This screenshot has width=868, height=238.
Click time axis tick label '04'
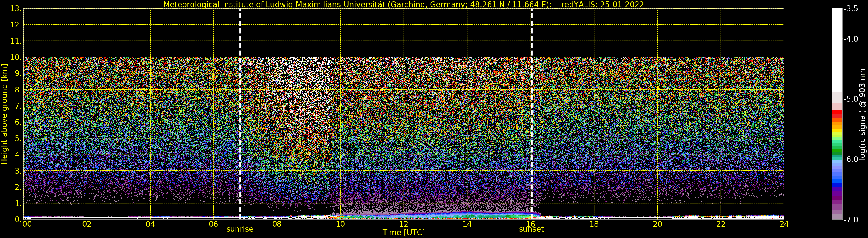click(x=150, y=224)
